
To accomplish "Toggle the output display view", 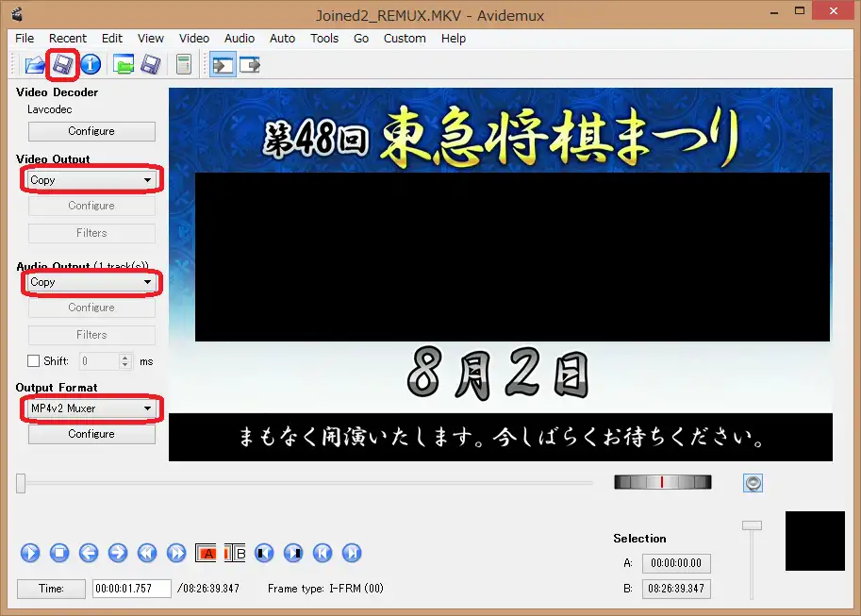I will (x=249, y=64).
